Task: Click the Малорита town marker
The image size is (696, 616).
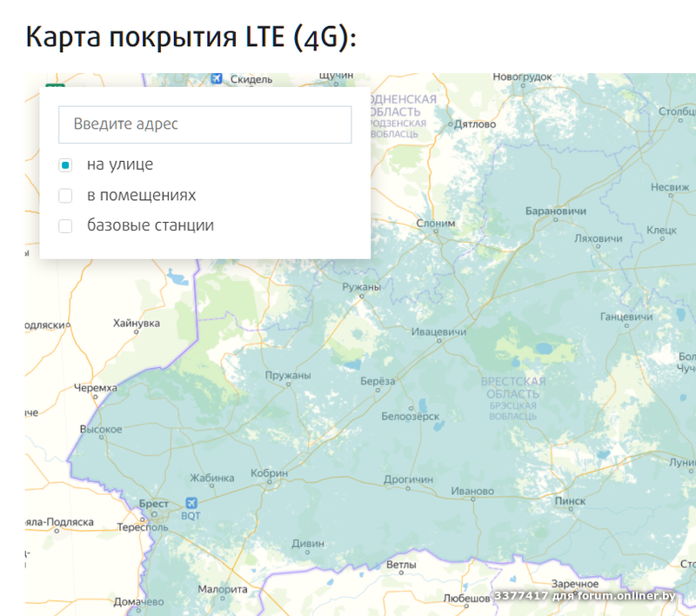Action: pyautogui.click(x=223, y=600)
